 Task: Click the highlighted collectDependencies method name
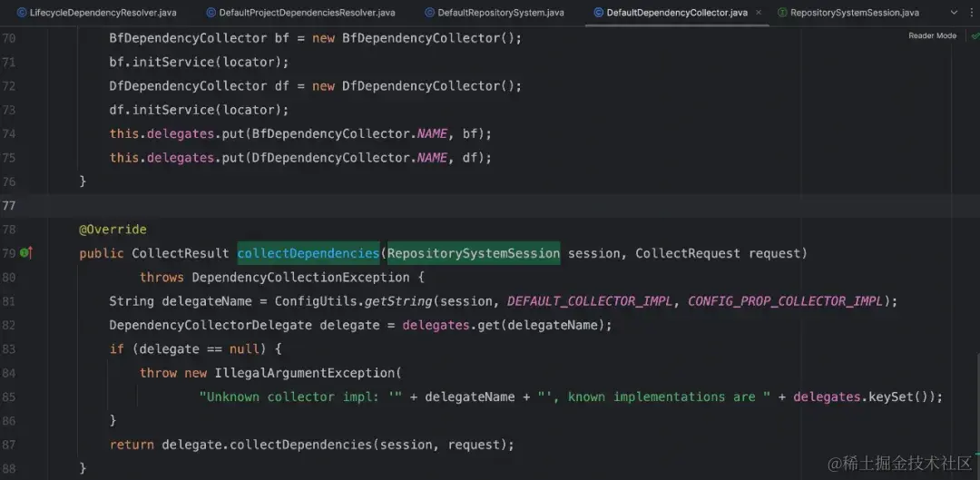309,253
